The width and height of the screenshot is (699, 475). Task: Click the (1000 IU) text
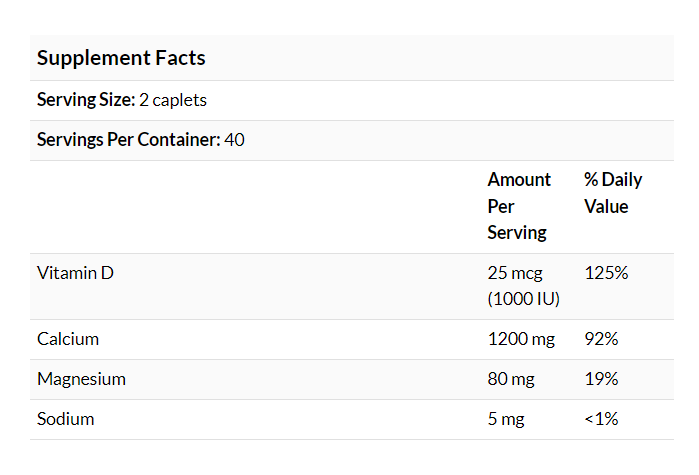(x=523, y=299)
